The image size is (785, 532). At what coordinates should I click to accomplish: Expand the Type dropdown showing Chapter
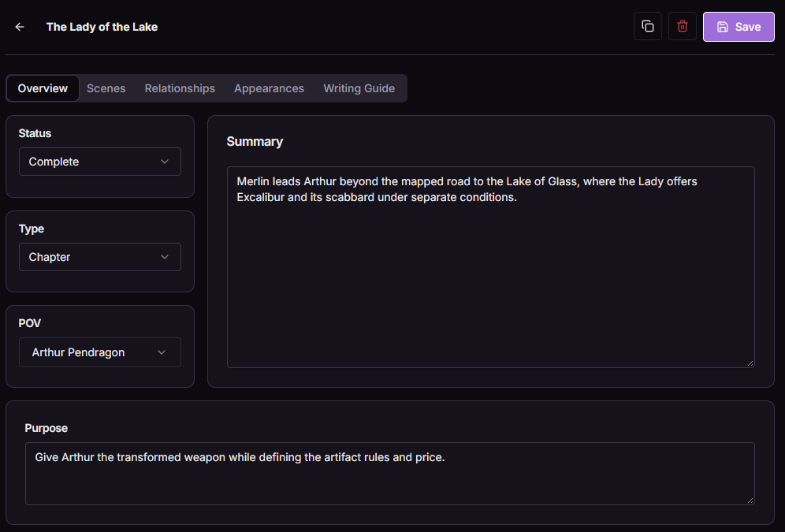point(99,257)
